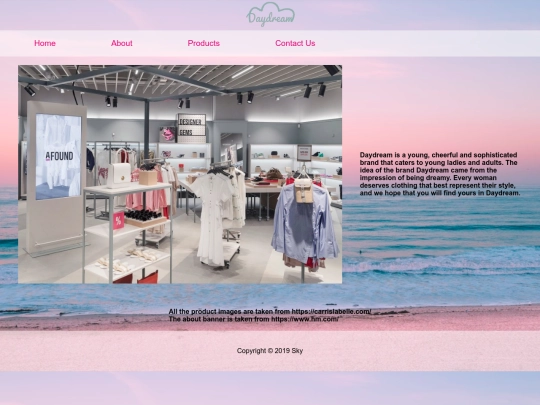
Task: Click the about banner hm.com credit line
Action: 254,319
